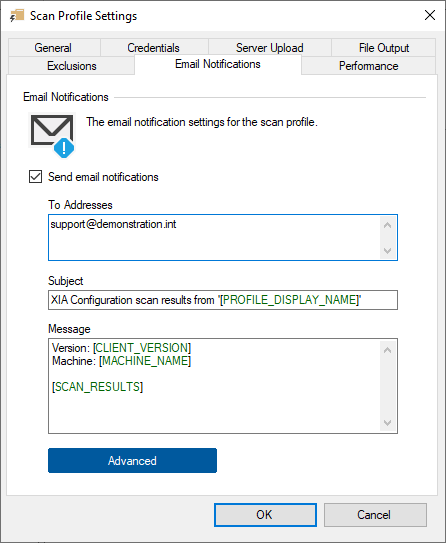Image resolution: width=446 pixels, height=543 pixels.
Task: Click up arrow in To Addresses scrollbar
Action: (387, 225)
